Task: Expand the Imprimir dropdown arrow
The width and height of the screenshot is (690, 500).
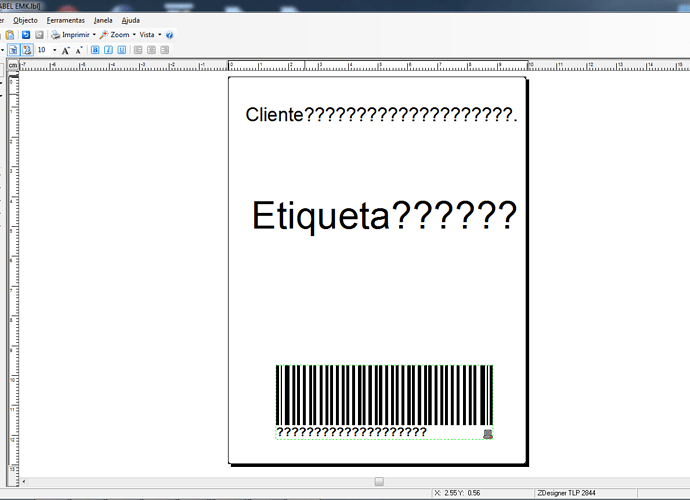Action: 94,35
